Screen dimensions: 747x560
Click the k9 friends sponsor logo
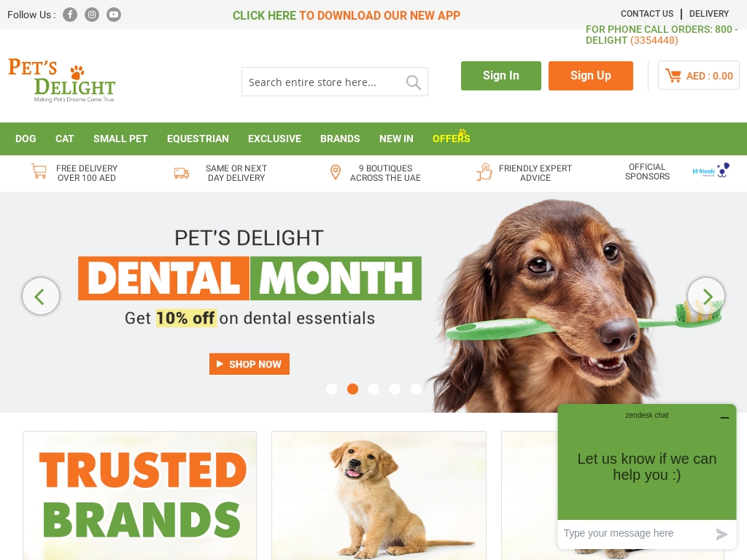(711, 171)
